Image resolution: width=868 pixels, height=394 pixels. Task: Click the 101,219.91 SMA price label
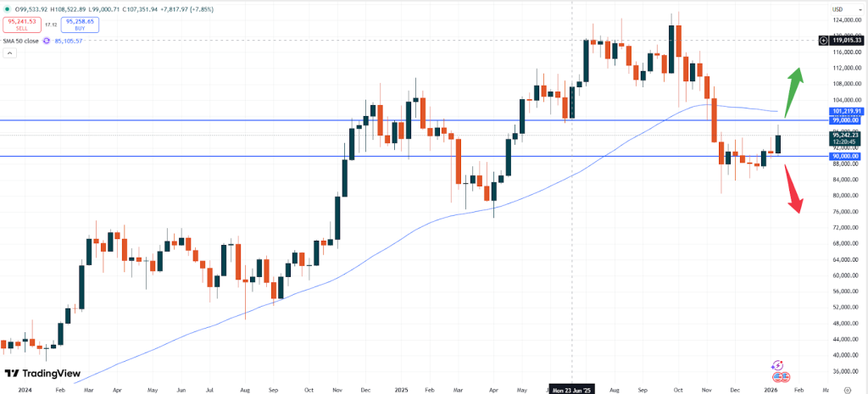(845, 111)
